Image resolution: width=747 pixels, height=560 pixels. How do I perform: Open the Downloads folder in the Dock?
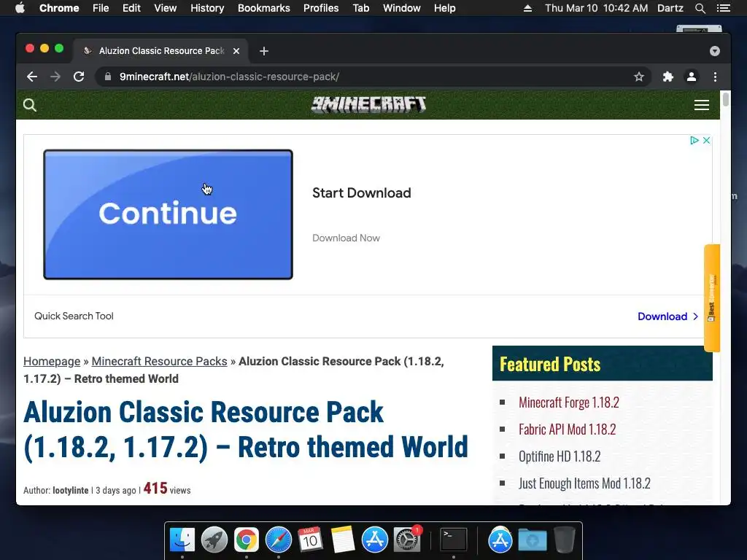pyautogui.click(x=532, y=540)
